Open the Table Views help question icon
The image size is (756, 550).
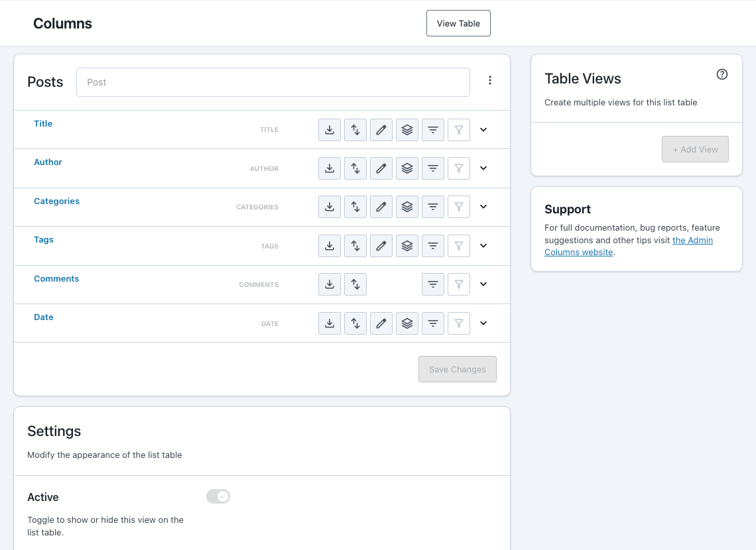pos(722,74)
